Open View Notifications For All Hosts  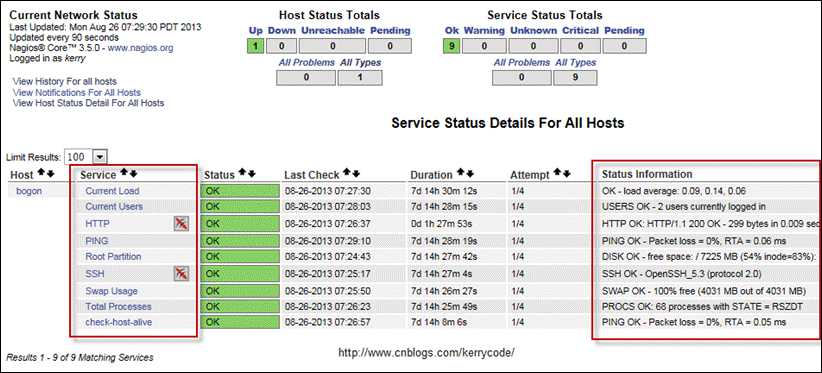pyautogui.click(x=77, y=92)
